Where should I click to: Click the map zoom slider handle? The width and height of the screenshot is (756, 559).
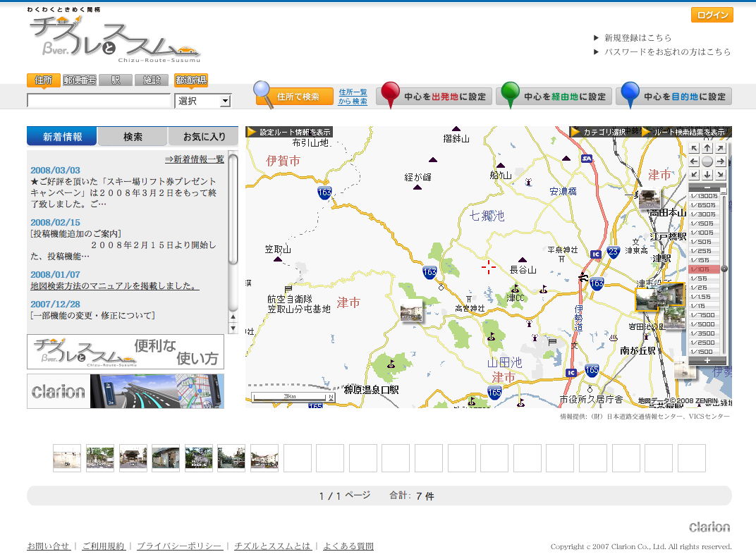pyautogui.click(x=724, y=269)
